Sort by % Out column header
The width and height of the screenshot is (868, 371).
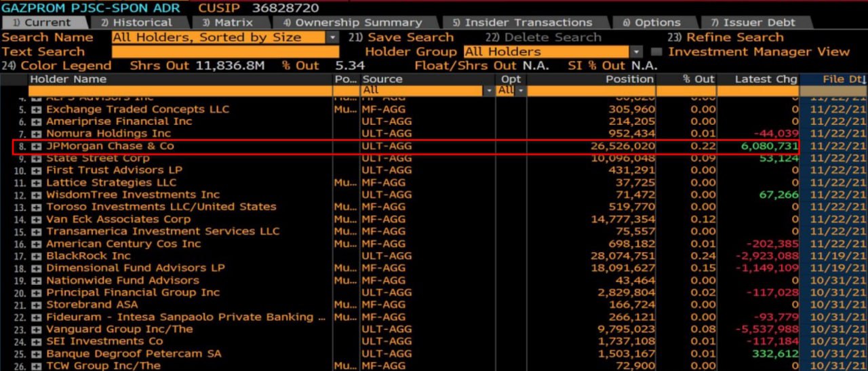698,79
